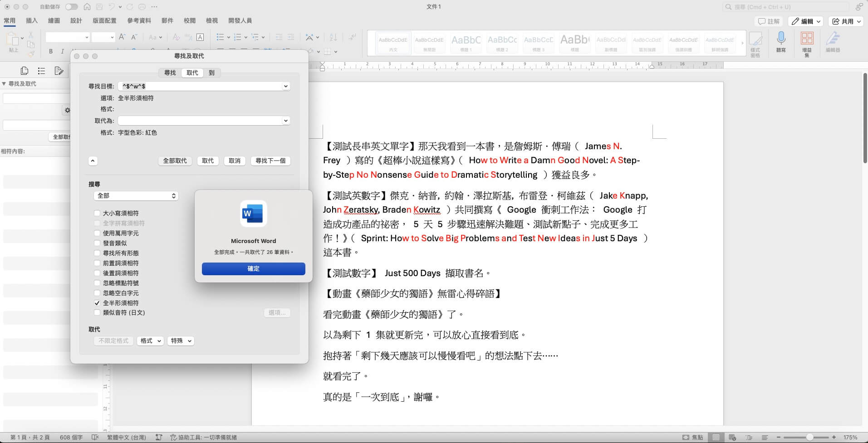Click the 取消 button in dialog

coord(235,161)
